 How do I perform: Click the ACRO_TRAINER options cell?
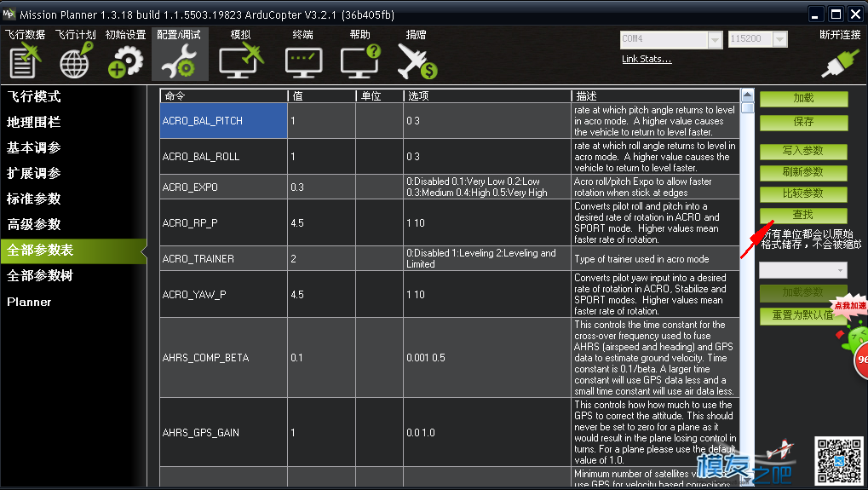[488, 259]
